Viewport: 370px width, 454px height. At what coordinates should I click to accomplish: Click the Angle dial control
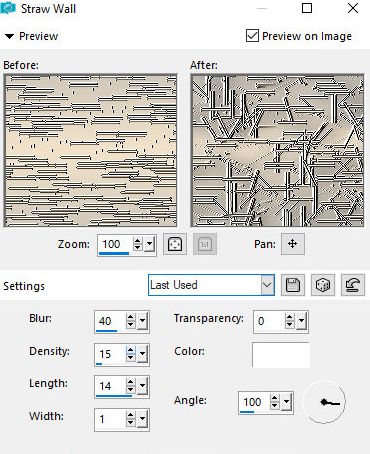(x=324, y=402)
